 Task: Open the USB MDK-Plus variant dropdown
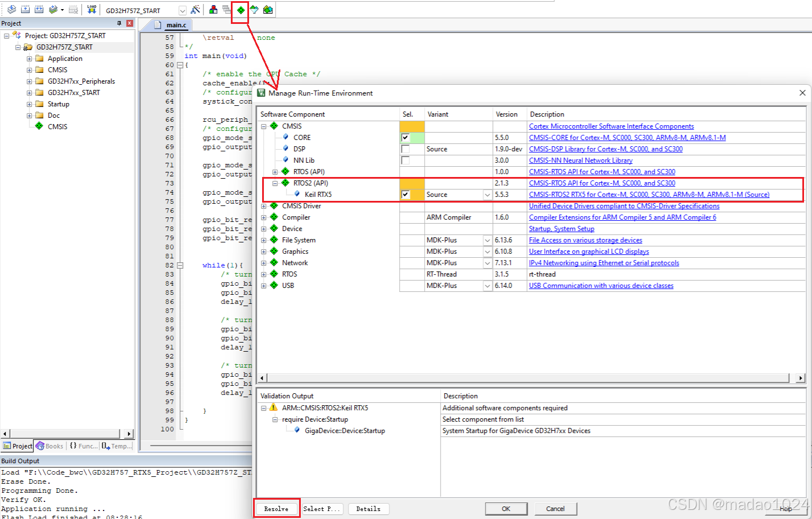[487, 286]
